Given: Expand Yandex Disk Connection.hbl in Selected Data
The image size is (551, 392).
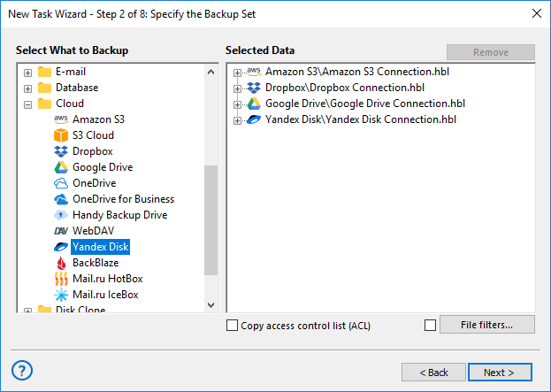Looking at the screenshot, I should coord(237,120).
